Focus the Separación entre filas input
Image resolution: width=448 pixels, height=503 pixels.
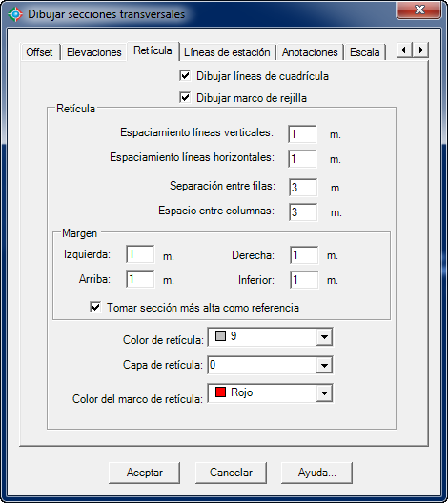click(x=303, y=188)
